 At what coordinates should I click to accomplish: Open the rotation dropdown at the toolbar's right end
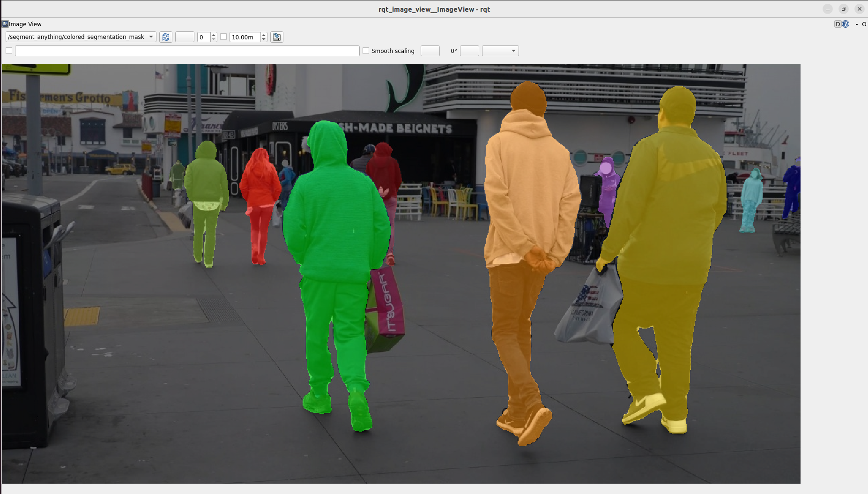click(500, 51)
